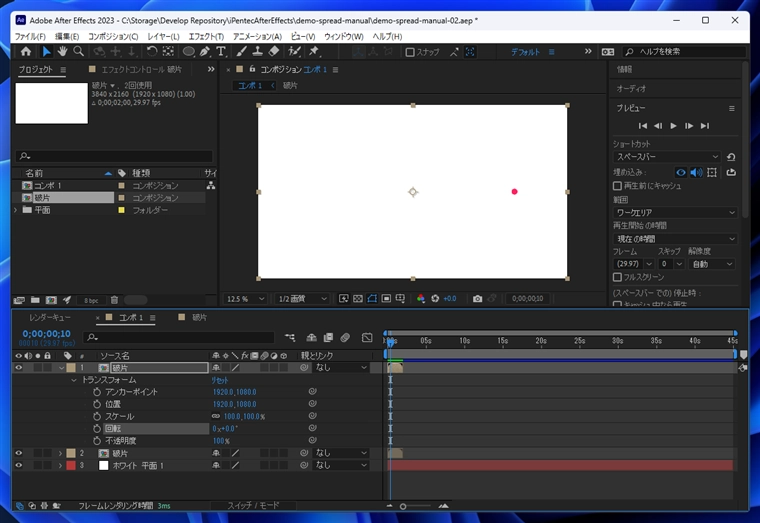
Task: Open the エフェクト(T) menu
Action: [206, 36]
